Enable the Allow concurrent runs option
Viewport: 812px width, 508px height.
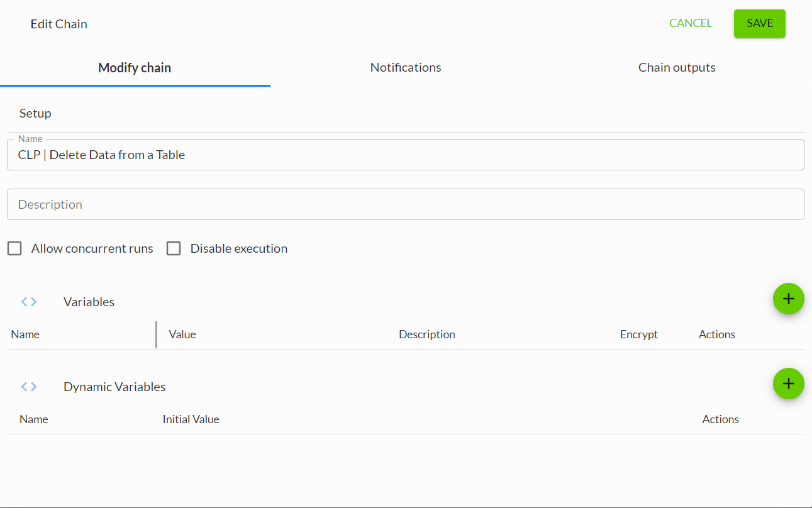tap(14, 248)
